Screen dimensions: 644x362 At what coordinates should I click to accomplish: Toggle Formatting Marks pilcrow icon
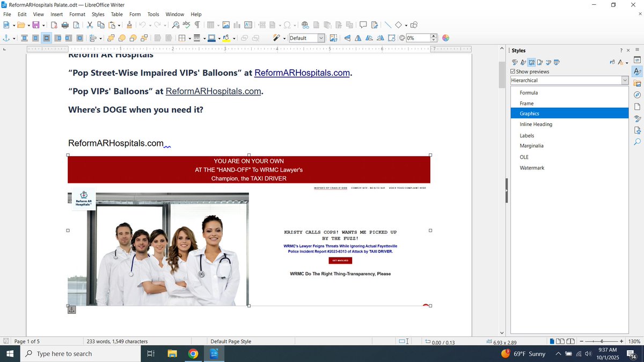click(x=197, y=25)
